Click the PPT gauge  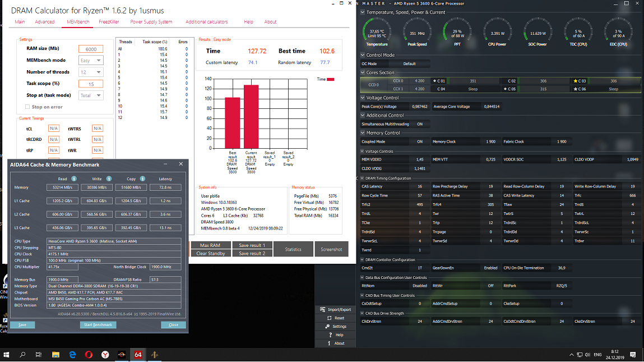click(x=457, y=33)
